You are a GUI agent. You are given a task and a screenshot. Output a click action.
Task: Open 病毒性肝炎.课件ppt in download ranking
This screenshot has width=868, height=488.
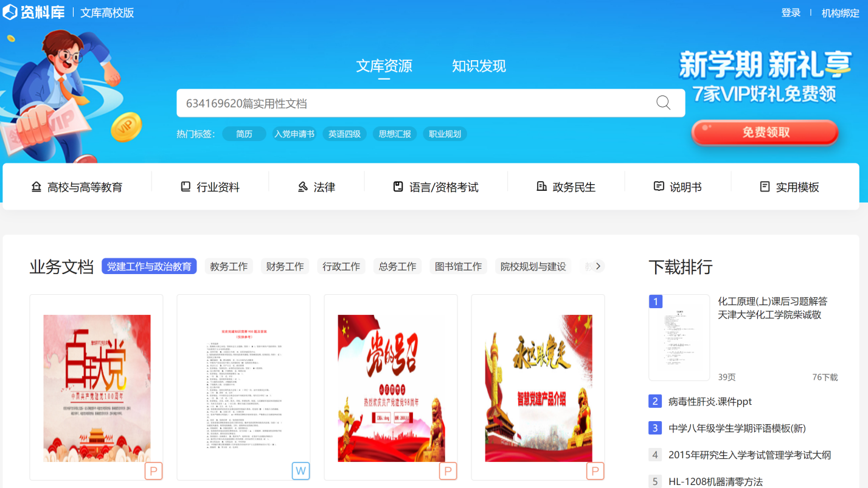[x=710, y=401]
